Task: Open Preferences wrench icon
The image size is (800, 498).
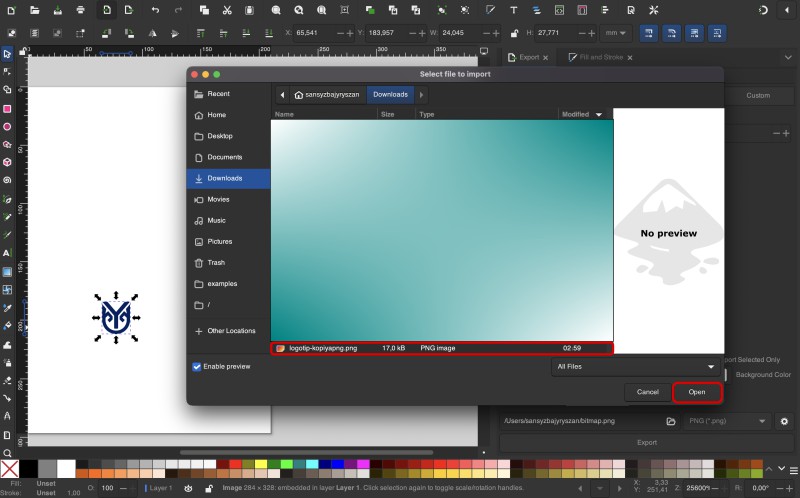Action: click(x=654, y=10)
